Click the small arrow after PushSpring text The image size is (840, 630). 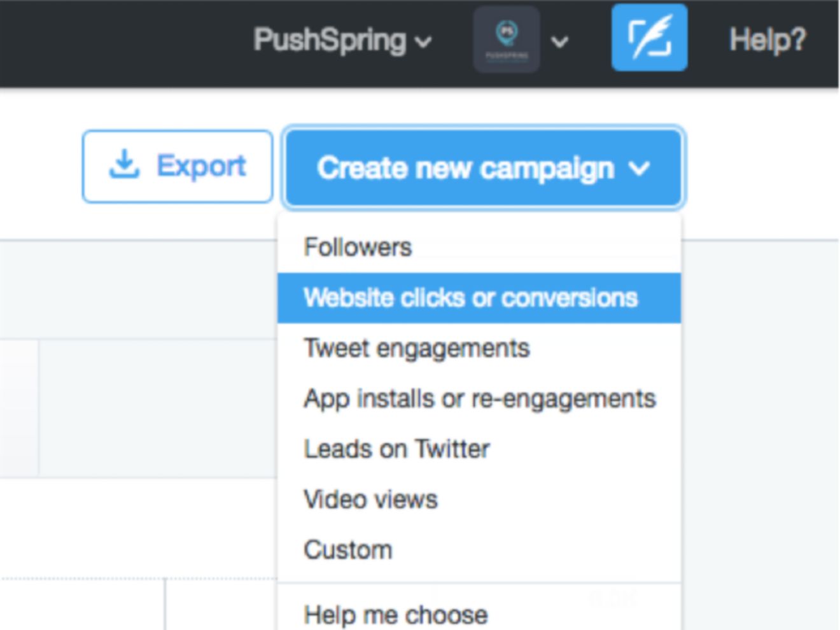click(423, 43)
